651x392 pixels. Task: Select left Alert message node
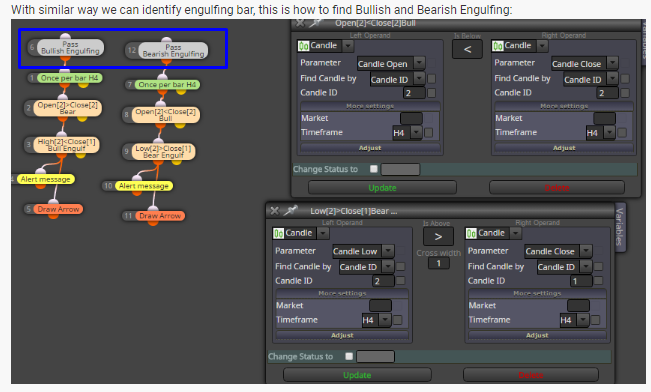click(45, 179)
